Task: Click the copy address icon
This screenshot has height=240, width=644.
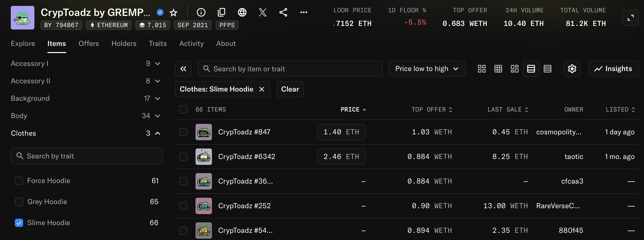Action: 221,12
